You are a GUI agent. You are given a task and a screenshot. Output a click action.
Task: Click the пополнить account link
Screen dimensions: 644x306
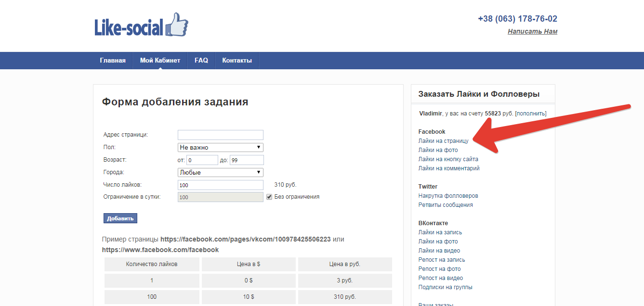(531, 114)
